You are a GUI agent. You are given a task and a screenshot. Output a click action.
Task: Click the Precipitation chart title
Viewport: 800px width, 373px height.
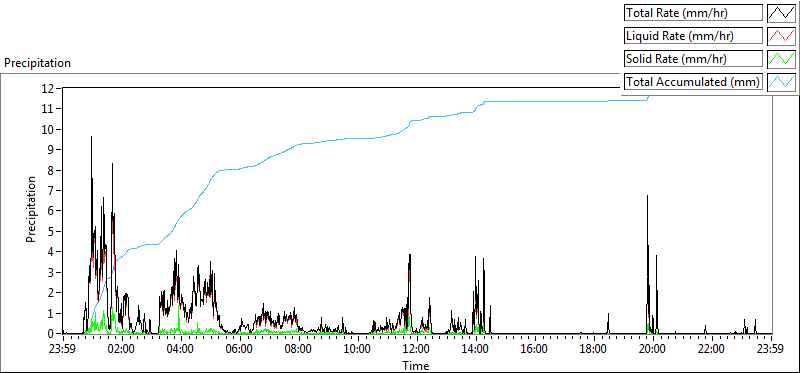[37, 63]
